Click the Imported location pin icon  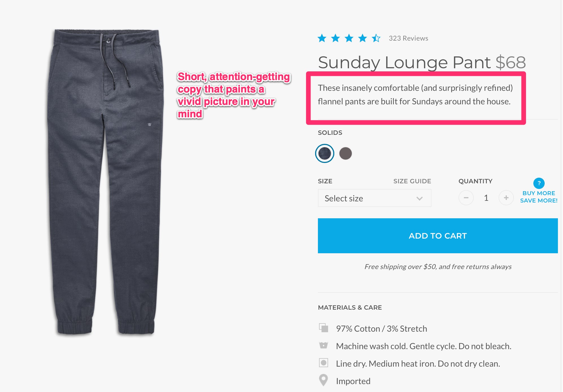[324, 380]
